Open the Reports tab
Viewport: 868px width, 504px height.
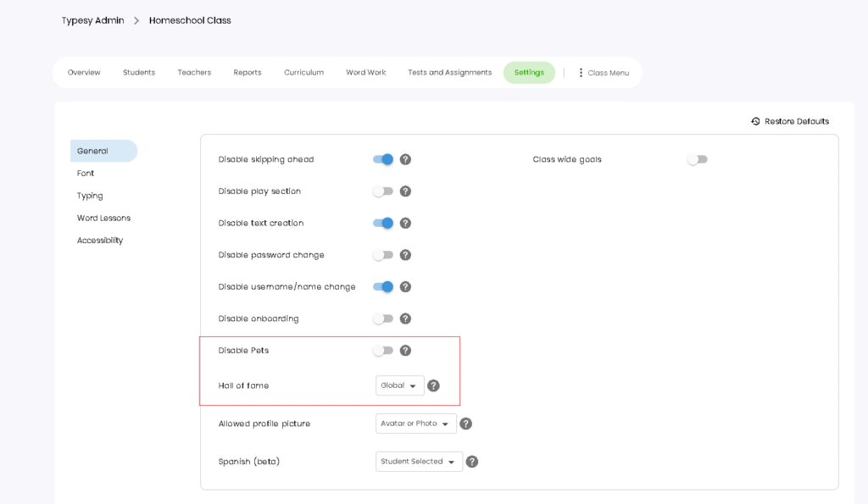pyautogui.click(x=248, y=73)
